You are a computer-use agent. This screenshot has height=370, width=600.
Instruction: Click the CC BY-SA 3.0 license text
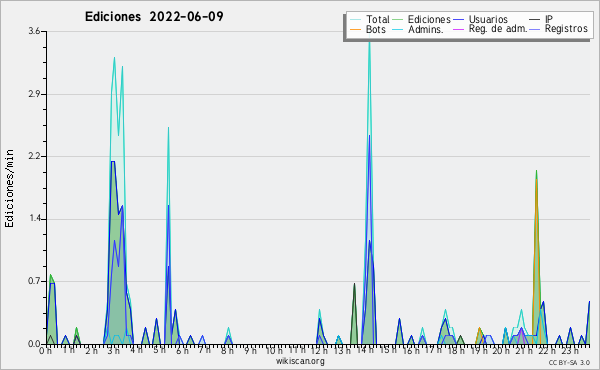569,362
